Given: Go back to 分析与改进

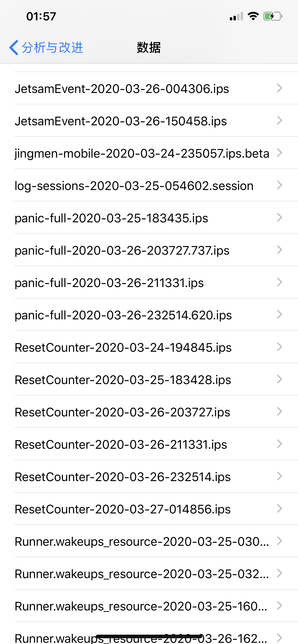Looking at the screenshot, I should point(52,47).
